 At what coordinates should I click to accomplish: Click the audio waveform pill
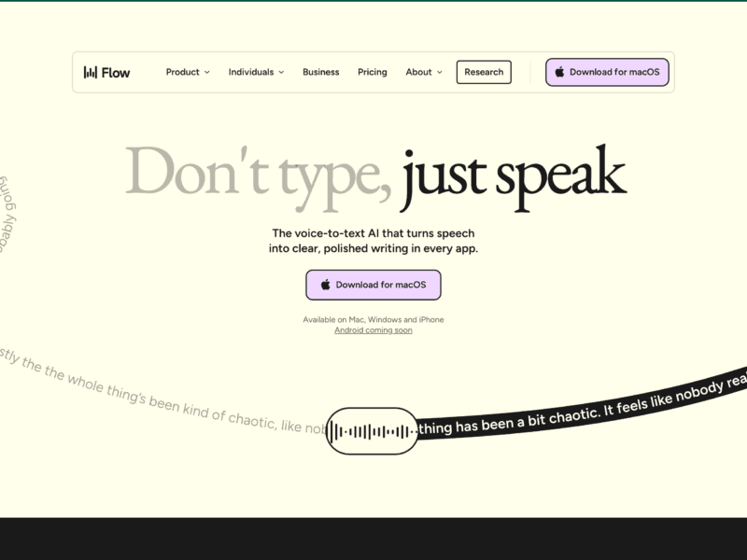click(372, 431)
